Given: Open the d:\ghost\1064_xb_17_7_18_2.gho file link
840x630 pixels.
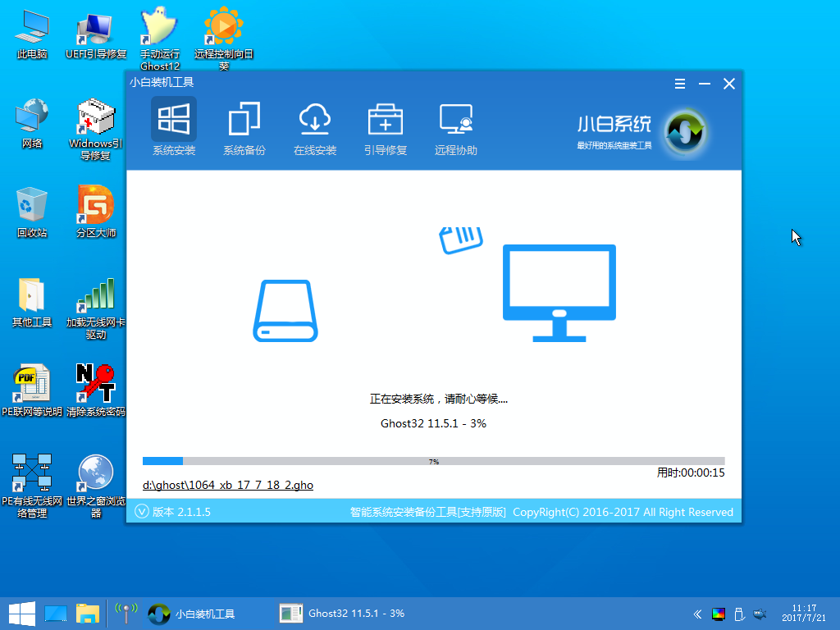Looking at the screenshot, I should pos(227,485).
